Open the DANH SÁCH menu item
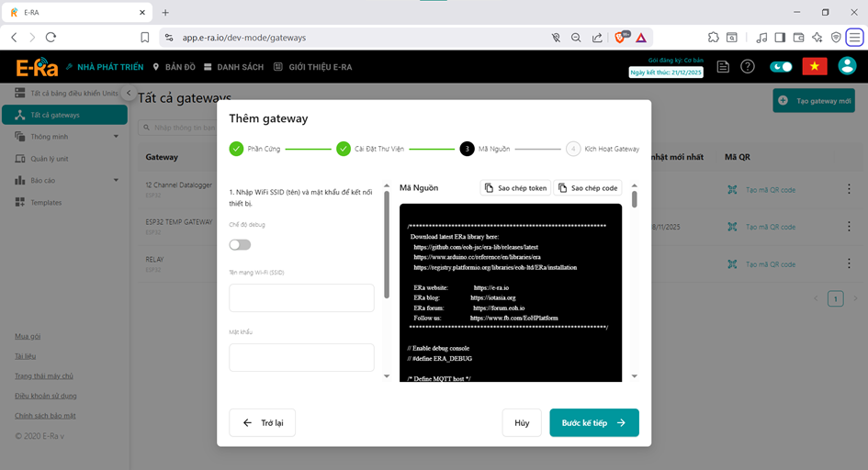The width and height of the screenshot is (868, 470). [x=233, y=67]
